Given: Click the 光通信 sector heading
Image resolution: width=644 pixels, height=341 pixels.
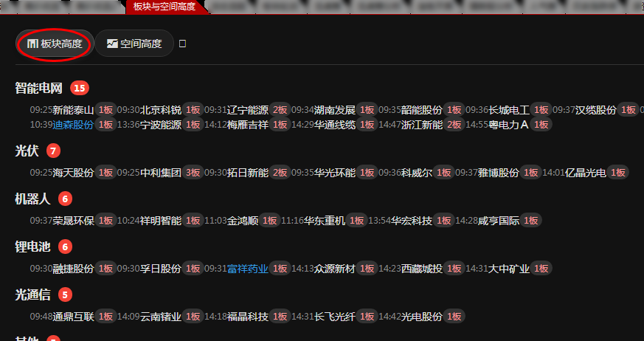Looking at the screenshot, I should pyautogui.click(x=32, y=294).
